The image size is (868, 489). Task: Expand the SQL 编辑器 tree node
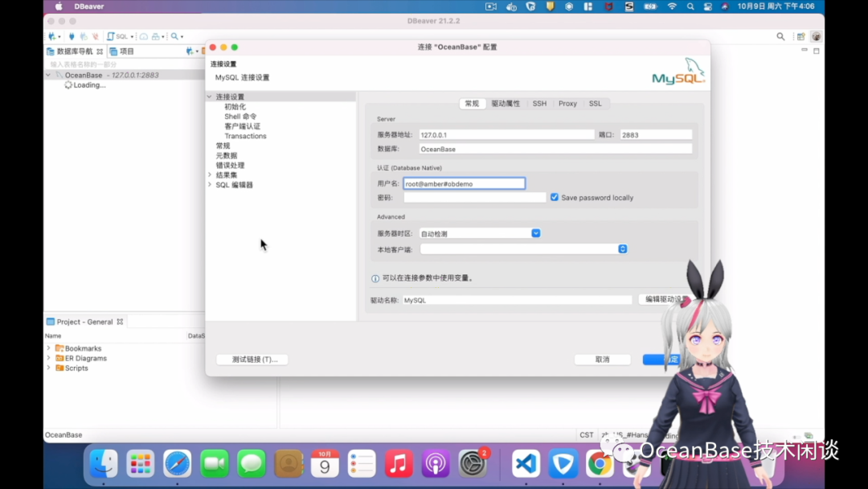210,185
